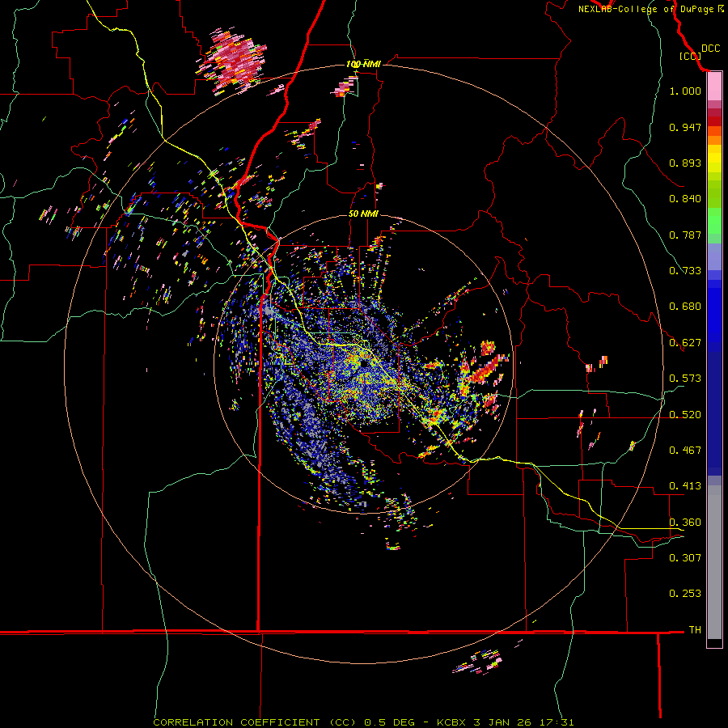Image resolution: width=728 pixels, height=728 pixels.
Task: Click the 0.840 color scale label
Action: (x=685, y=199)
